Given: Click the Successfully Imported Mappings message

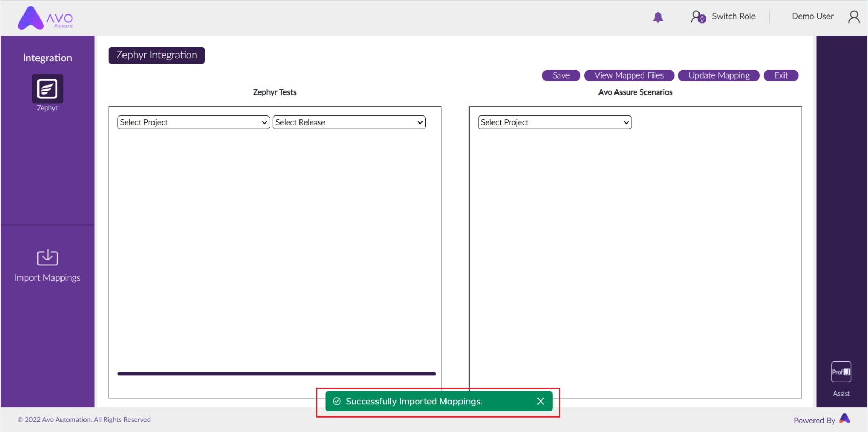Looking at the screenshot, I should (414, 402).
